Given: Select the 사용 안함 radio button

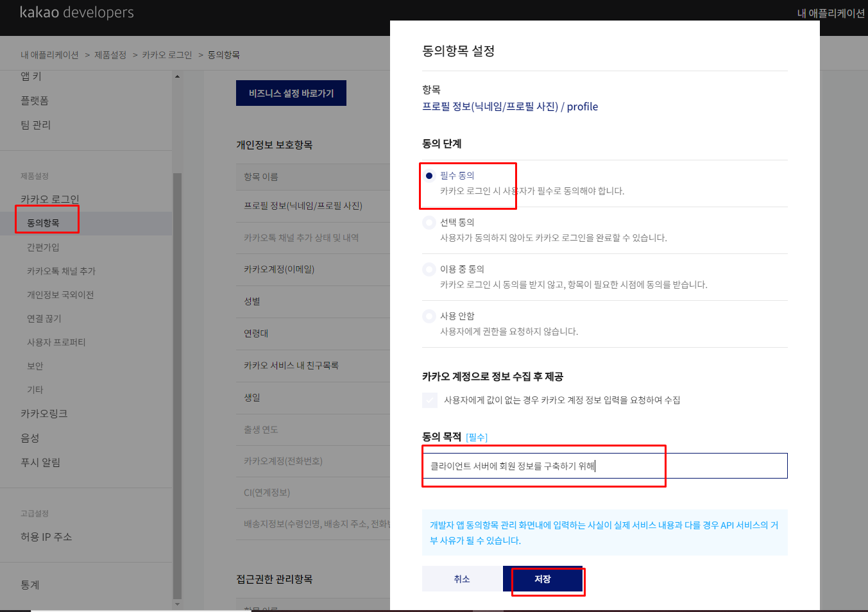Looking at the screenshot, I should coord(429,316).
